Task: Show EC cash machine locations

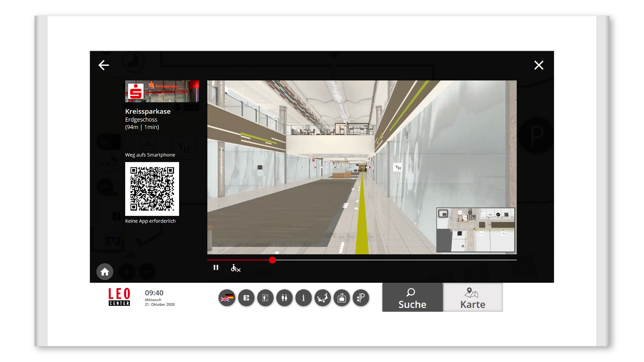Action: click(246, 298)
